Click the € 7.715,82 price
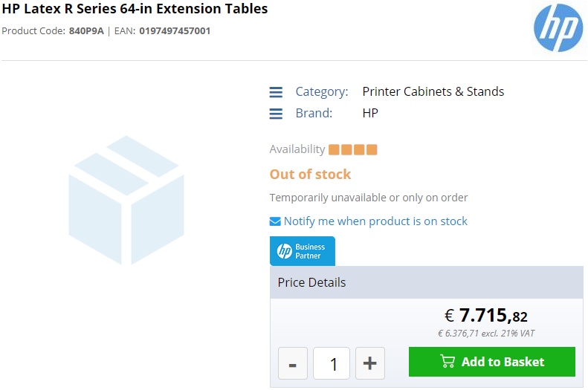This screenshot has height=390, width=588. click(x=485, y=315)
